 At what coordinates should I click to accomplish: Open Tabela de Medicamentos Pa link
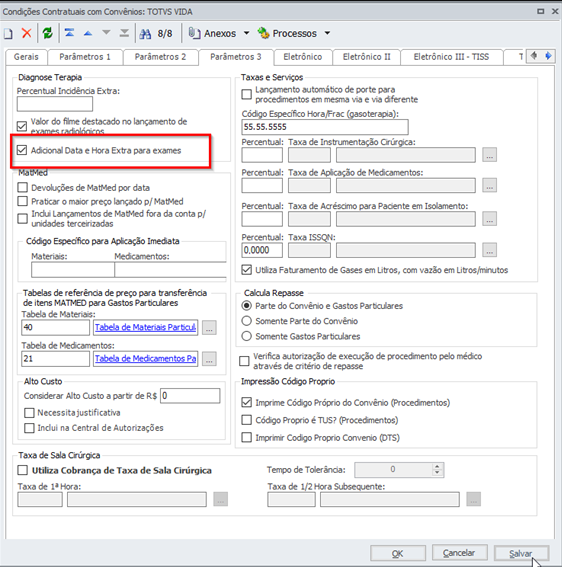click(145, 358)
